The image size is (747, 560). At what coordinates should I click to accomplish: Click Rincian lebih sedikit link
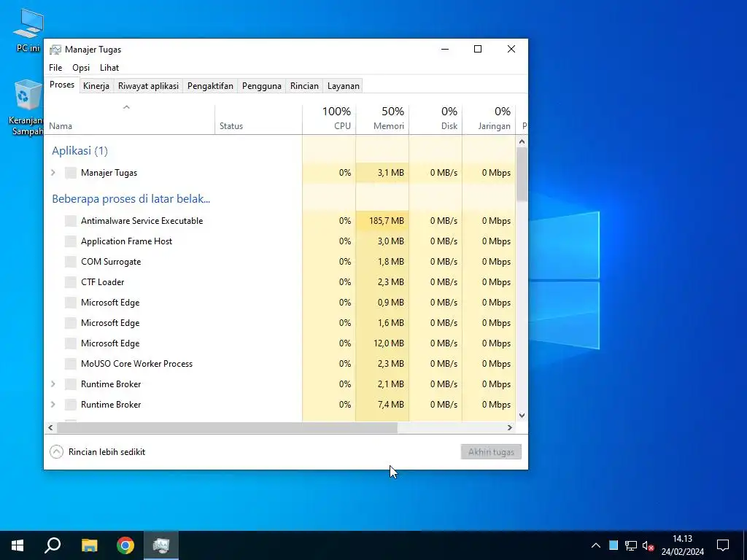click(x=107, y=452)
